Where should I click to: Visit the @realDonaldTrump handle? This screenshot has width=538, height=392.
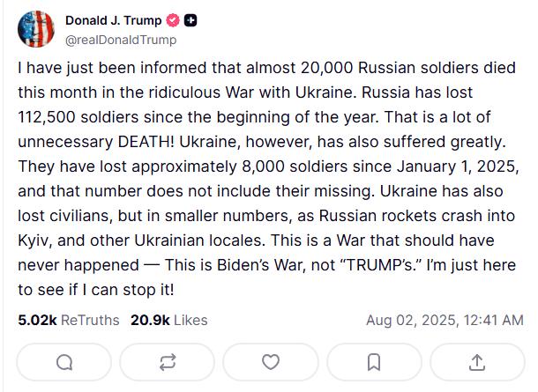coord(120,40)
